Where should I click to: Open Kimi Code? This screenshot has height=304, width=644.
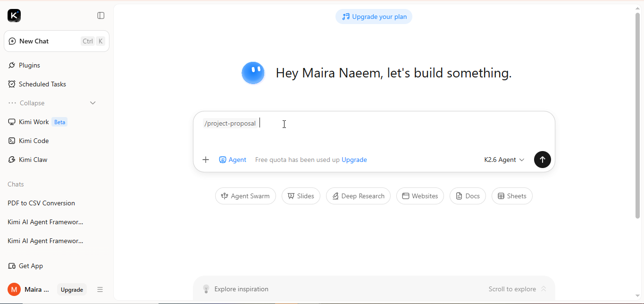pyautogui.click(x=57, y=141)
